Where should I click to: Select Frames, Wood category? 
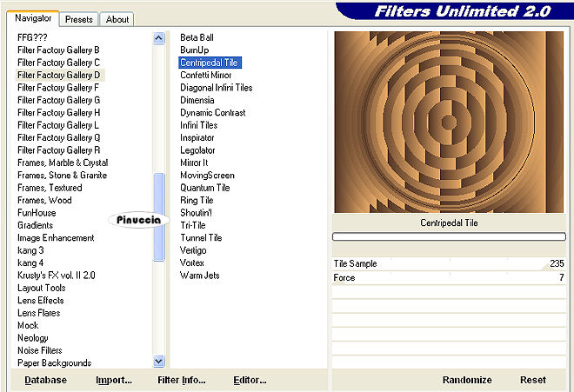(x=44, y=201)
